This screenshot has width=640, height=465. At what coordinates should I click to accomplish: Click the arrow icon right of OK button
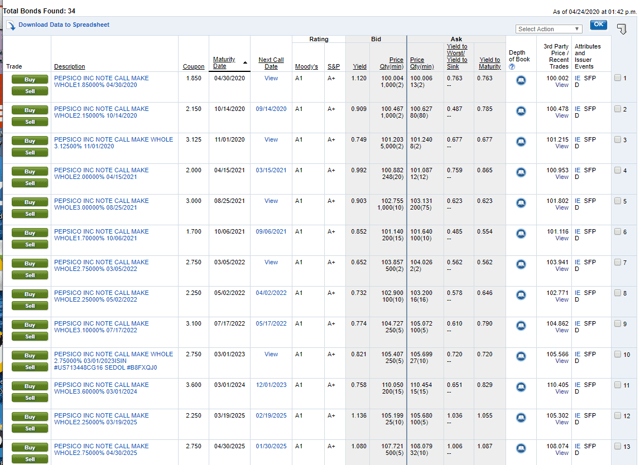[x=622, y=28]
